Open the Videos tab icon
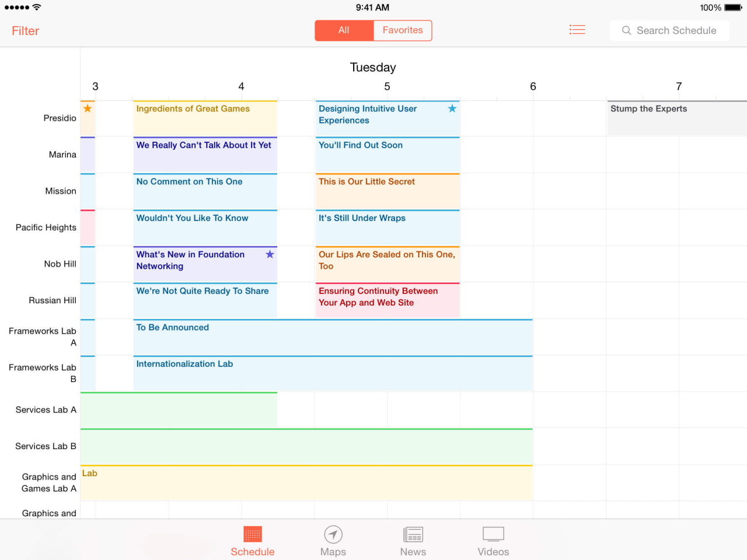This screenshot has height=560, width=747. pos(493,534)
